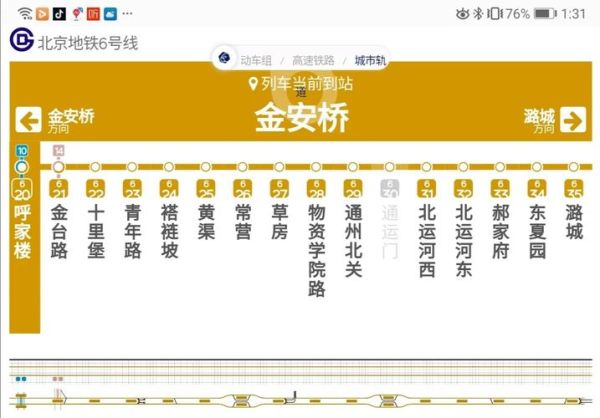Select the greyed 通运门 station marker
The image size is (600, 418).
390,167
